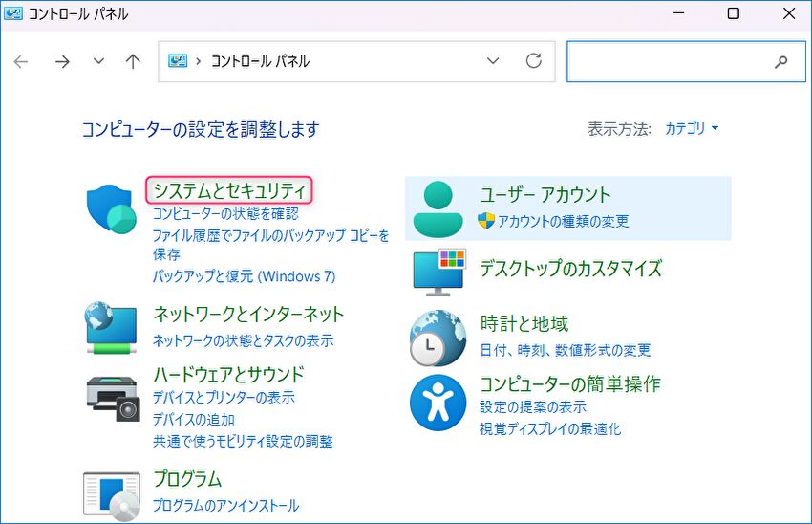Open システムとセキュリティ category link
This screenshot has height=524, width=812.
229,190
